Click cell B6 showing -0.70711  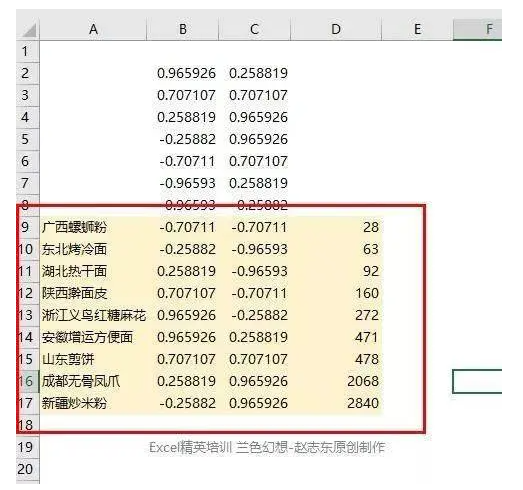182,161
